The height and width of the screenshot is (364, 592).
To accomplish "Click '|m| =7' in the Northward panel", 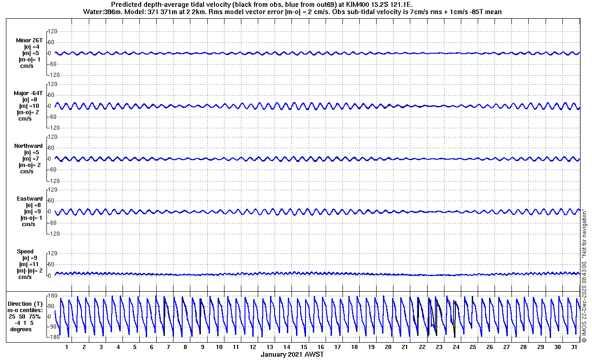I will pos(31,159).
